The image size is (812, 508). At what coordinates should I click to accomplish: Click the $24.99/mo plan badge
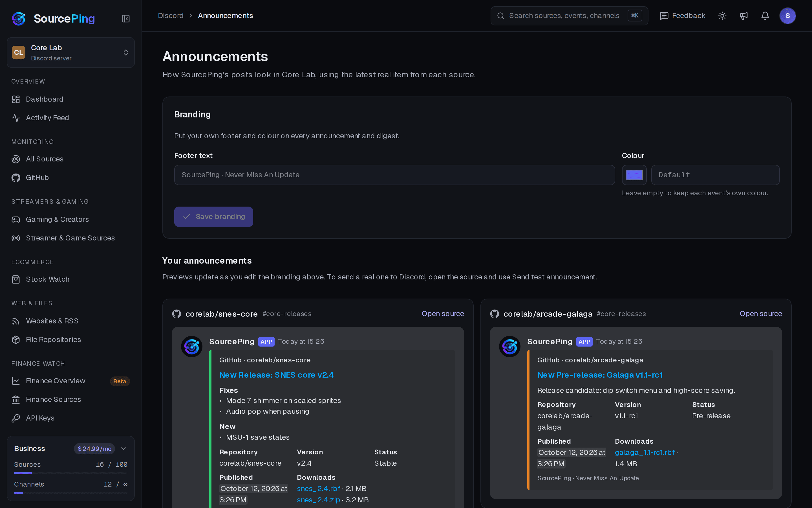94,449
